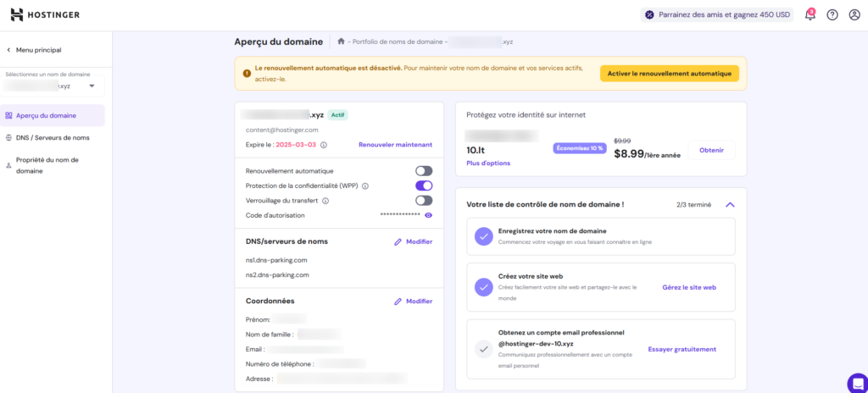This screenshot has height=393, width=868.
Task: Click Modifier for Coordonnées
Action: point(419,302)
